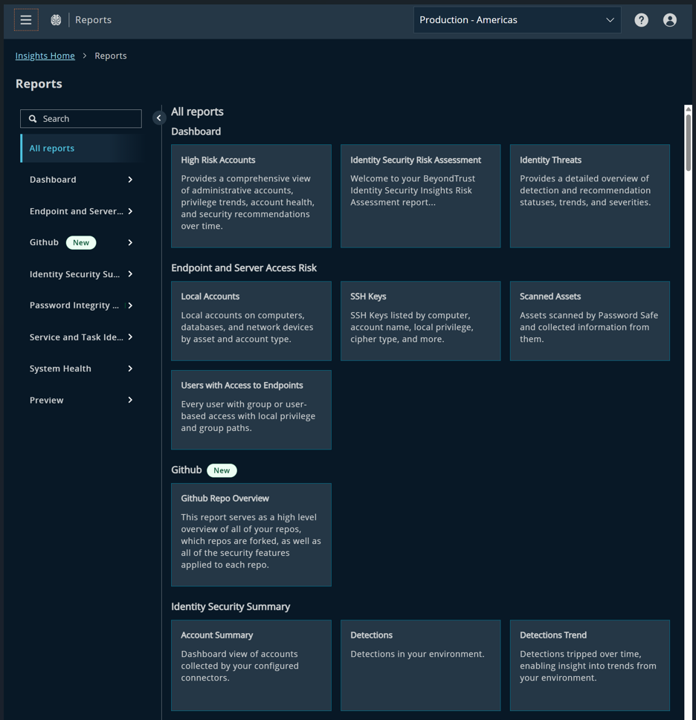
Task: Focus the reports Search field
Action: [x=81, y=118]
